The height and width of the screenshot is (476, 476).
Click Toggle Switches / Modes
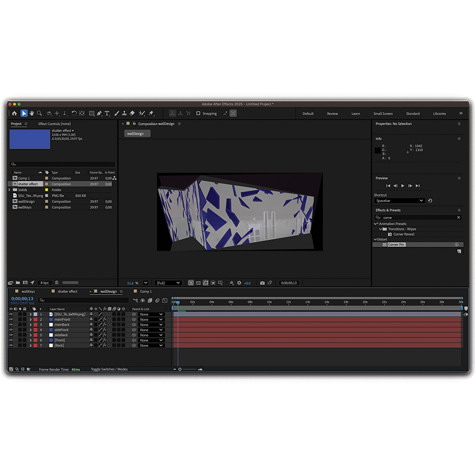click(109, 369)
